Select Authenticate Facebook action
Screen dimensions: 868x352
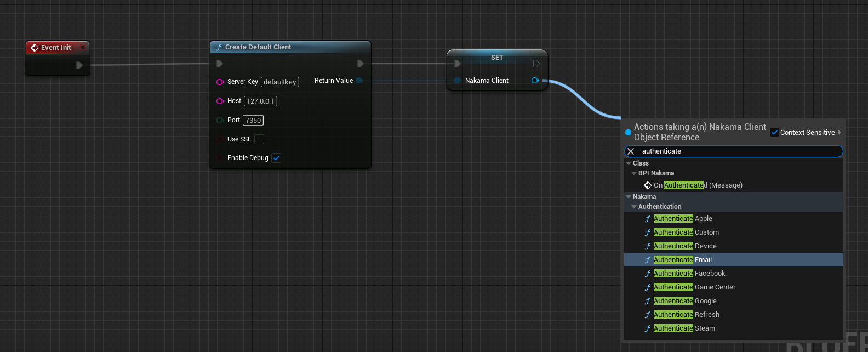tap(734, 274)
